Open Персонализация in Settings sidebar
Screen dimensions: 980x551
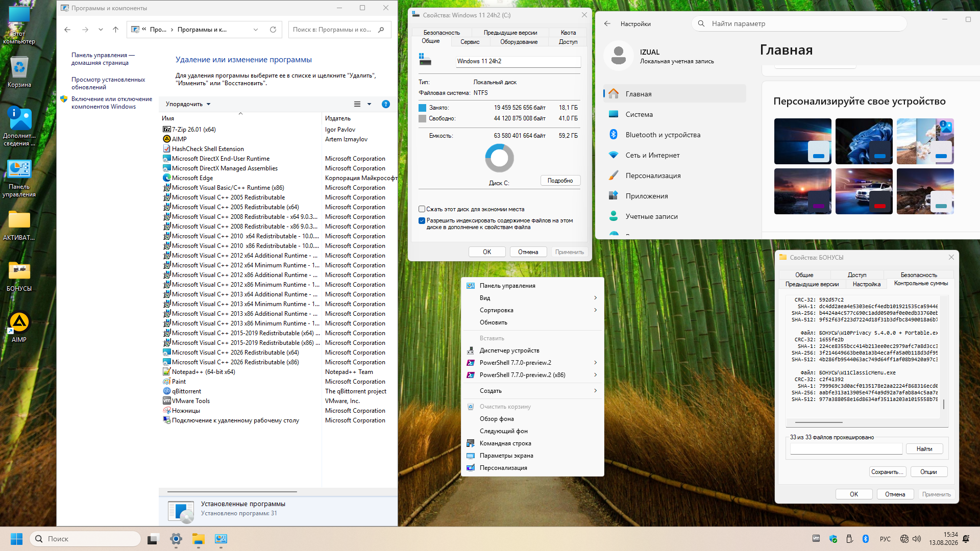pyautogui.click(x=675, y=176)
